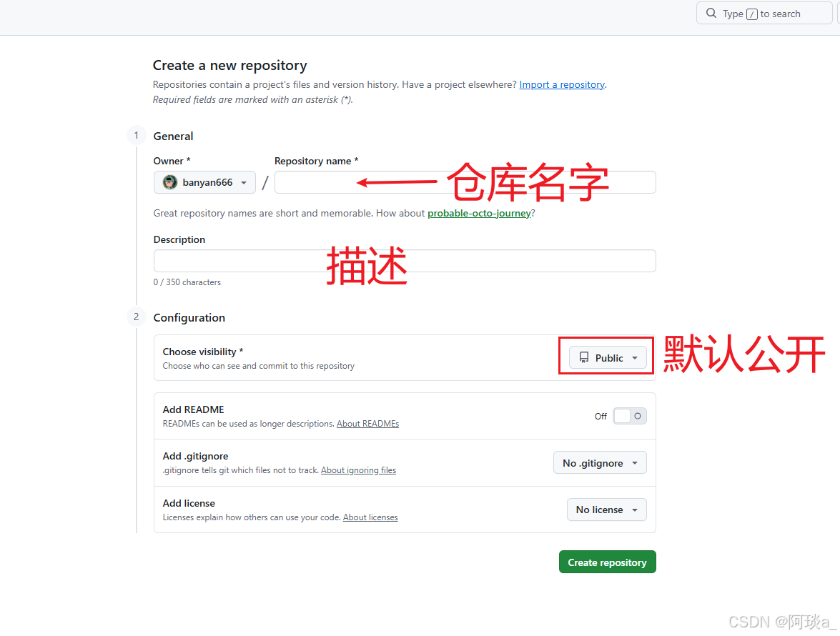Click the Choose visibility label
The width and height of the screenshot is (840, 636).
[202, 352]
